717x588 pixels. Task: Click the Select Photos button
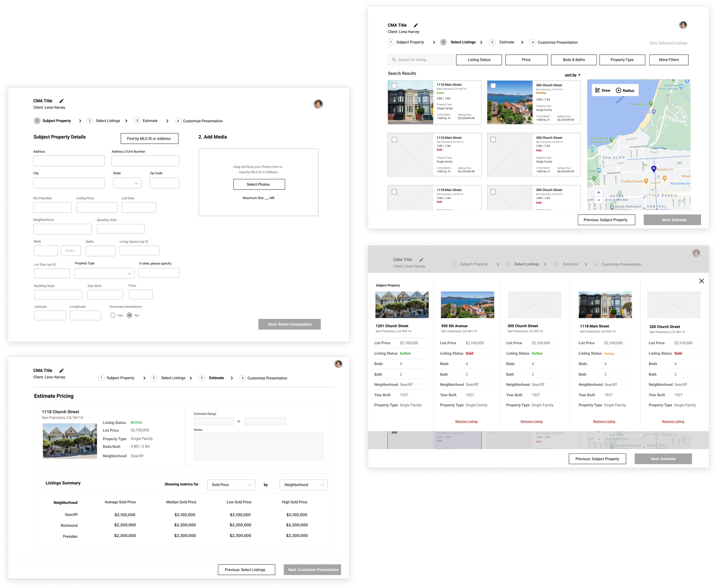[259, 184]
